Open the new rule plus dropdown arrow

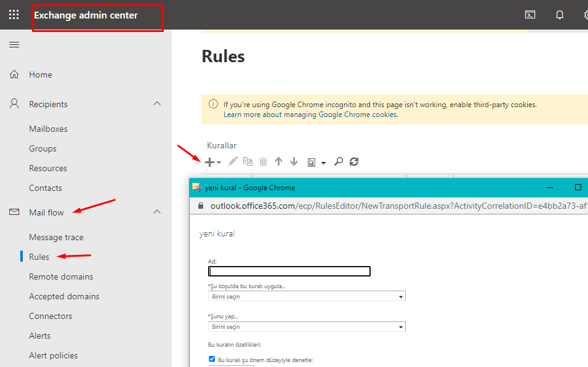click(219, 163)
